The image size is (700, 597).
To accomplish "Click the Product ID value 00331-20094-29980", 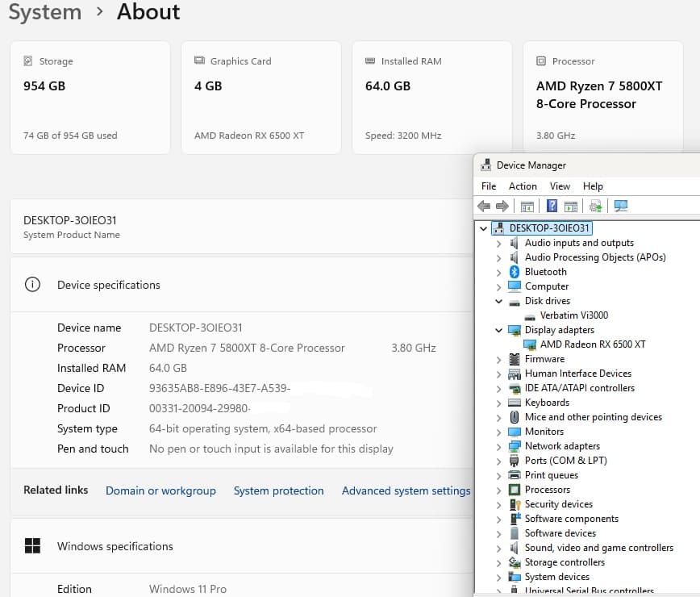I will coord(199,408).
